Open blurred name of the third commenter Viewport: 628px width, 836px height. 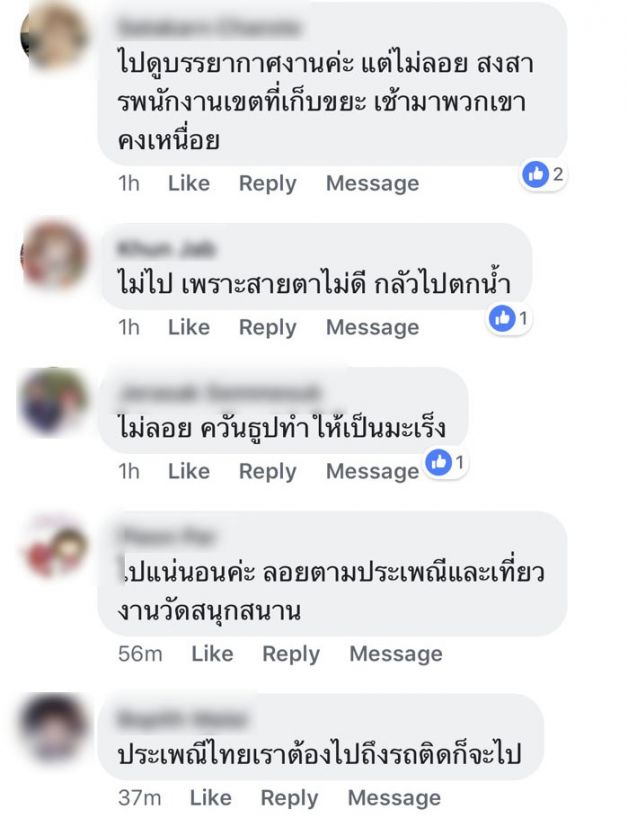point(219,393)
